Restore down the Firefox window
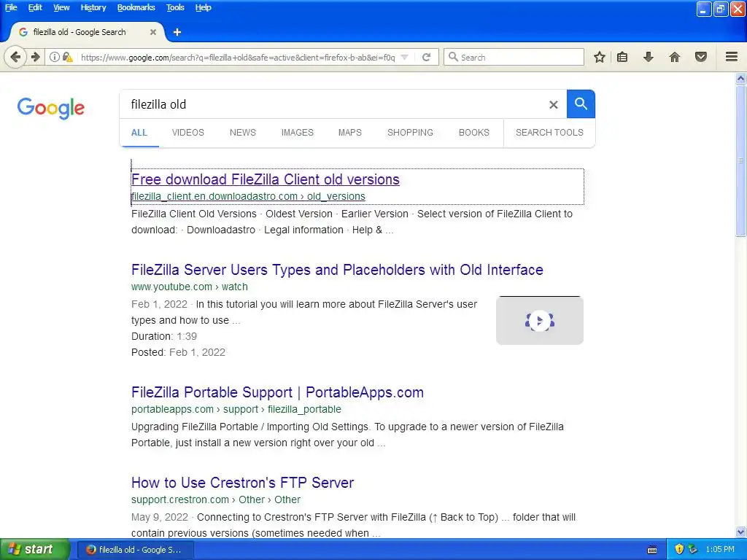 [720, 9]
